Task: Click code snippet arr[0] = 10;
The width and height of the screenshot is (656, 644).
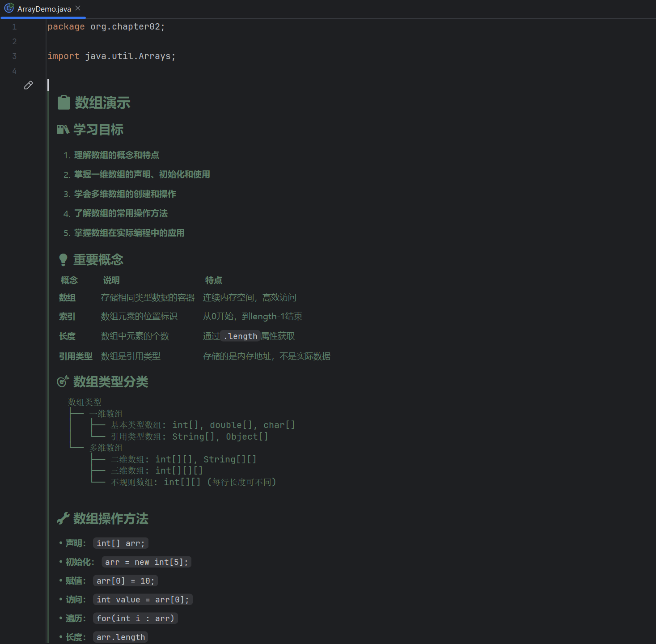Action: [x=126, y=581]
